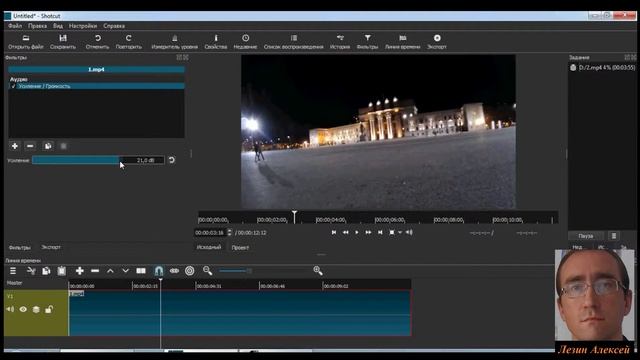The image size is (640, 360).
Task: Toggle ripple mode target icon
Action: point(190,271)
